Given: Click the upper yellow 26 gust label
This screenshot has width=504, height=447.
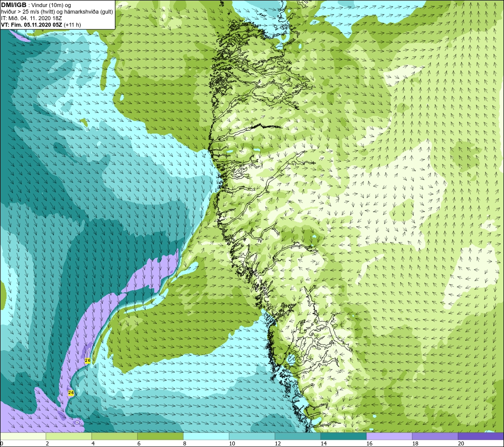Looking at the screenshot, I should tap(87, 360).
